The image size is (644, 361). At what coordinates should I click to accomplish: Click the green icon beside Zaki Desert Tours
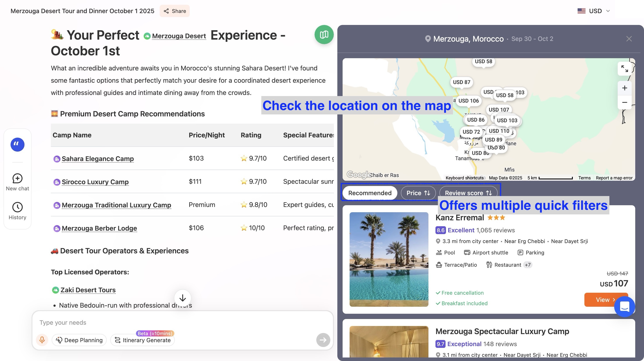[x=55, y=290]
